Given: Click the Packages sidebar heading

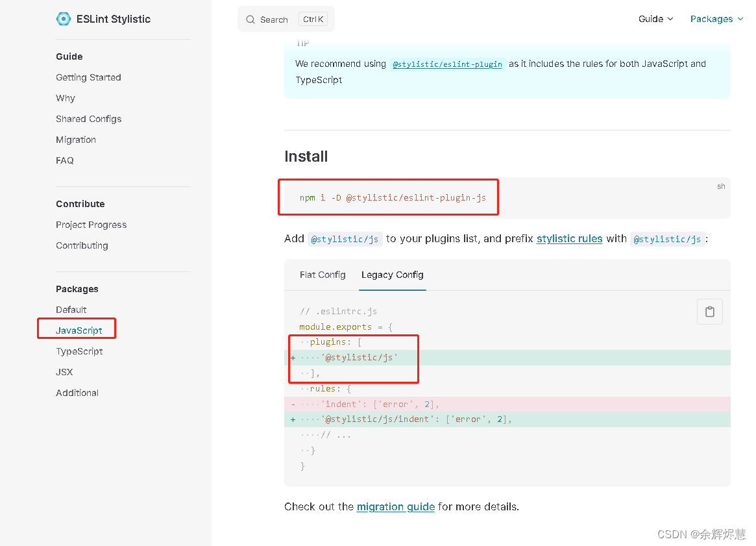Looking at the screenshot, I should coord(77,289).
